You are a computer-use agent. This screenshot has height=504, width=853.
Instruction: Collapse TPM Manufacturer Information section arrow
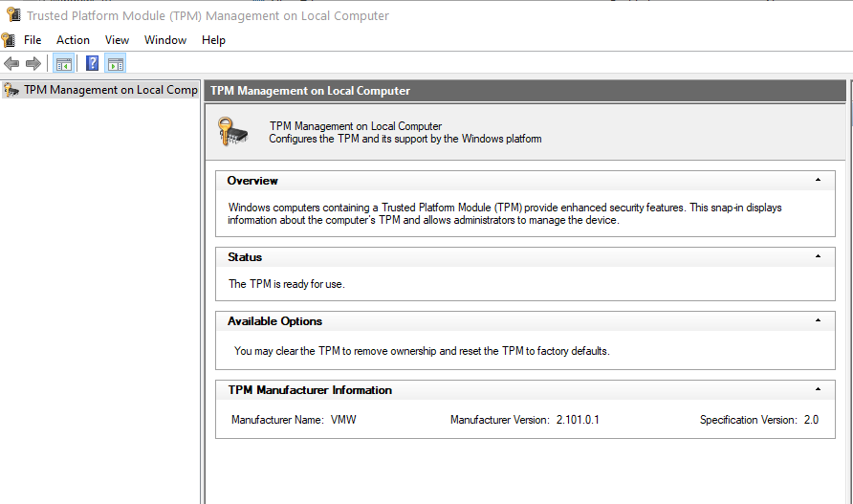(818, 389)
